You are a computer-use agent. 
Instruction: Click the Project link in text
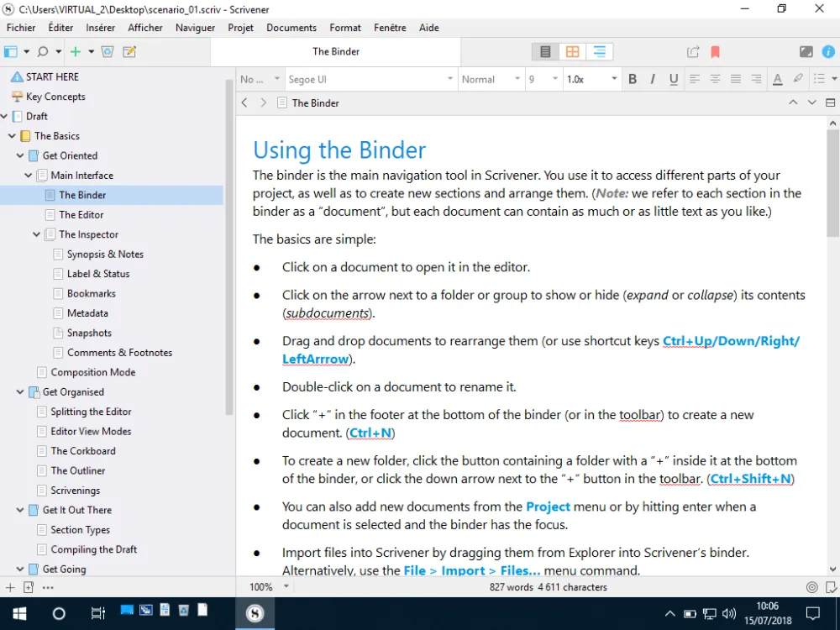[548, 507]
